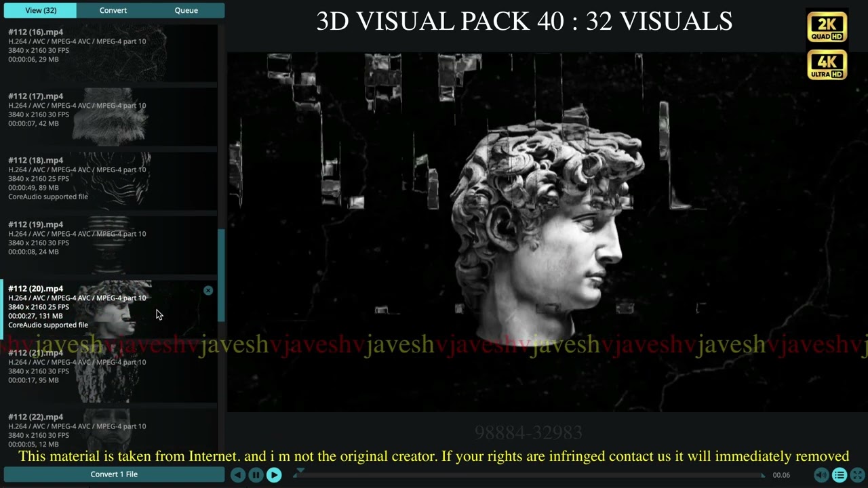Click the file list vertical scrollbar
This screenshot has width=868, height=488.
(x=220, y=275)
